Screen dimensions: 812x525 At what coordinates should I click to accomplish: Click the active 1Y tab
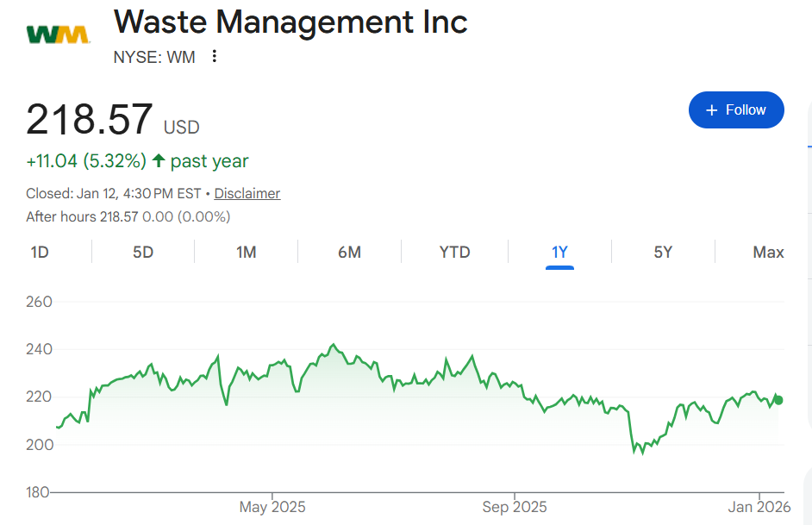point(559,253)
